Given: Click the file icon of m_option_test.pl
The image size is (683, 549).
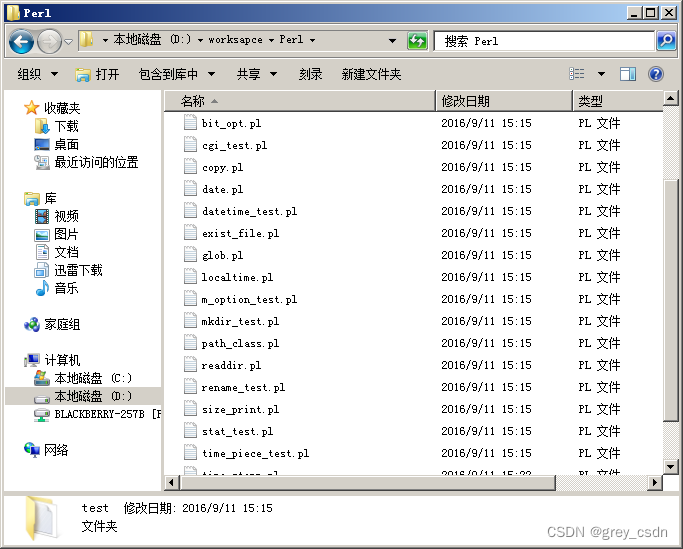Looking at the screenshot, I should (190, 298).
